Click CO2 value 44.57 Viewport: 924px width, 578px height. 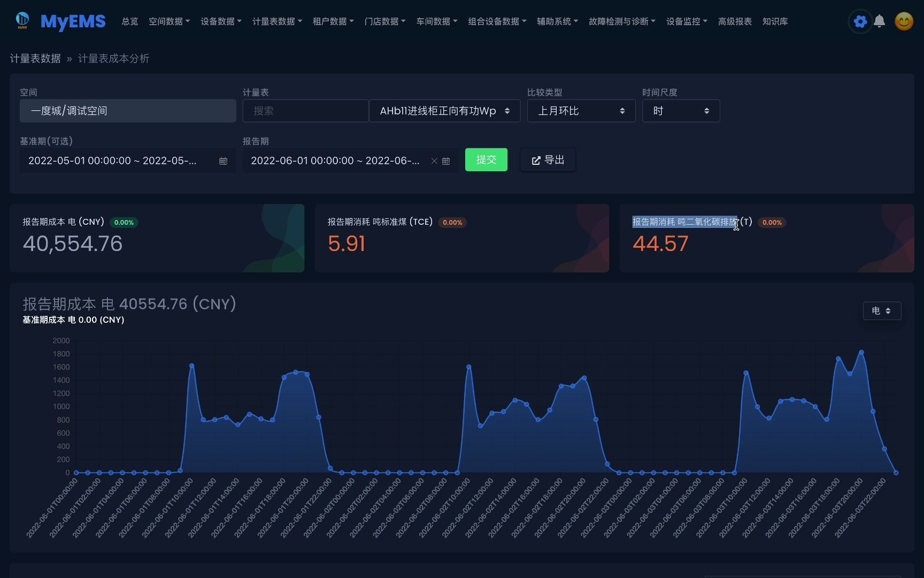[660, 244]
